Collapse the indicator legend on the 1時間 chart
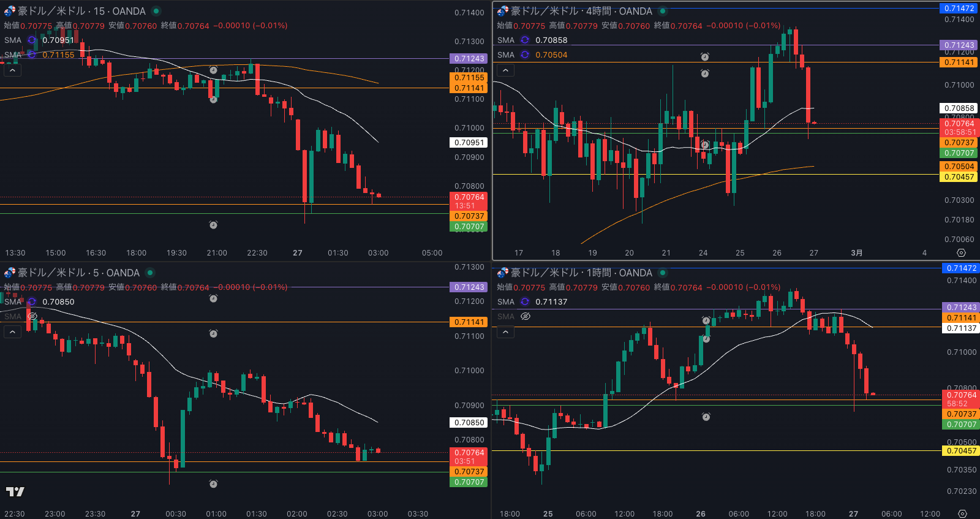 coord(505,332)
